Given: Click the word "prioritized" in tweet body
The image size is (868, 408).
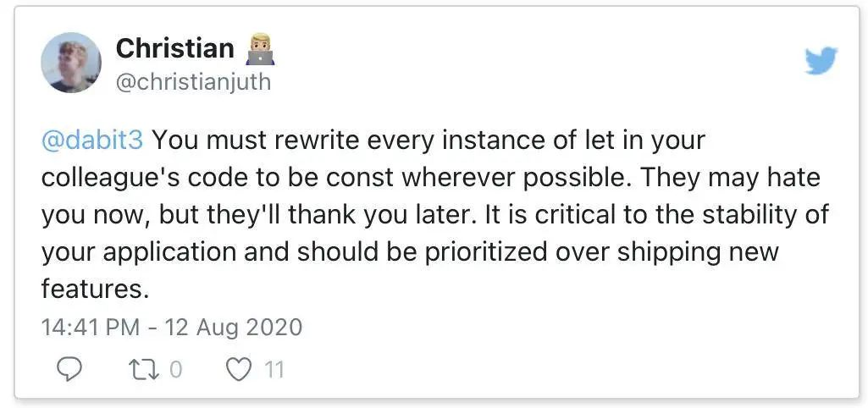Looking at the screenshot, I should [487, 252].
